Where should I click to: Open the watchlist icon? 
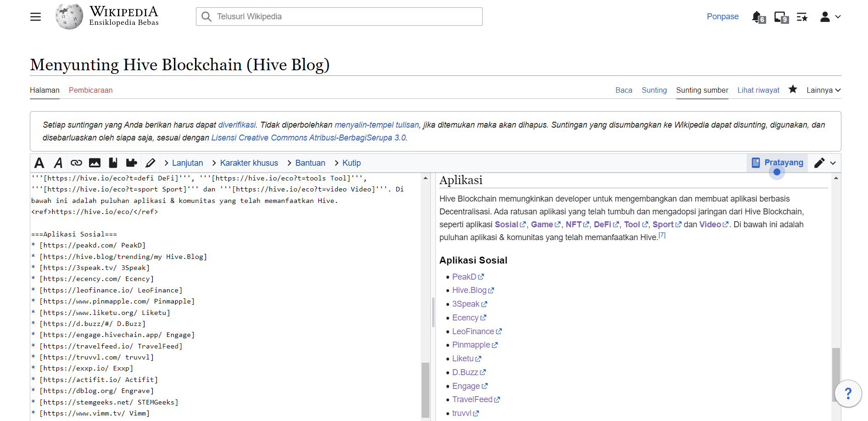click(802, 17)
